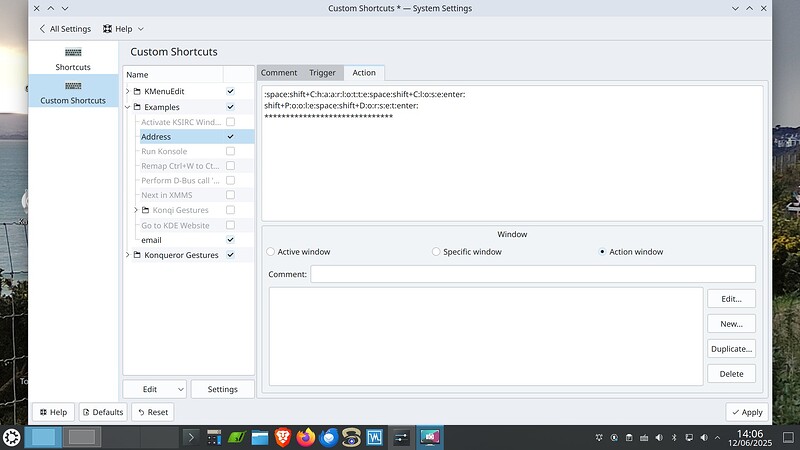
Task: Open the clock showing 14:06
Action: point(750,437)
